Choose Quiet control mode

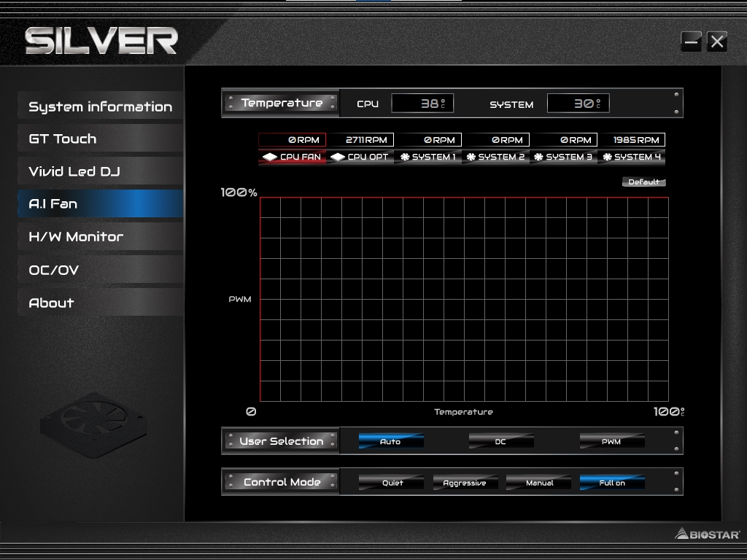click(x=391, y=483)
